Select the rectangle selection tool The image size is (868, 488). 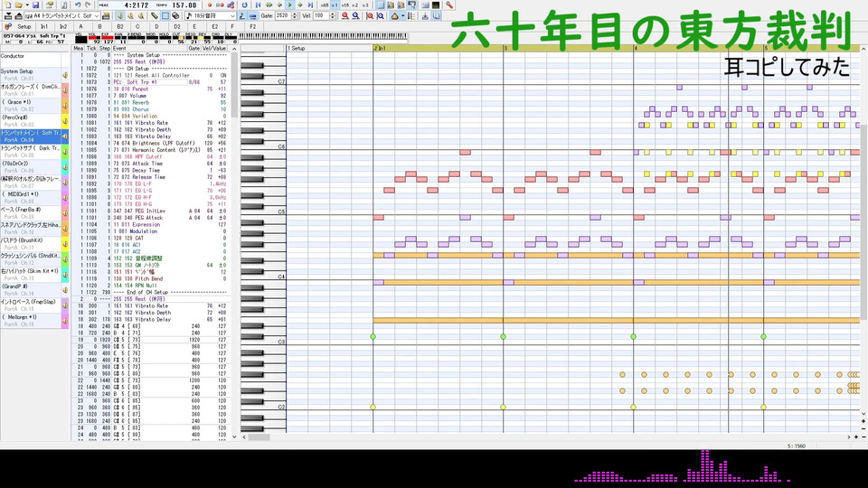pyautogui.click(x=165, y=16)
